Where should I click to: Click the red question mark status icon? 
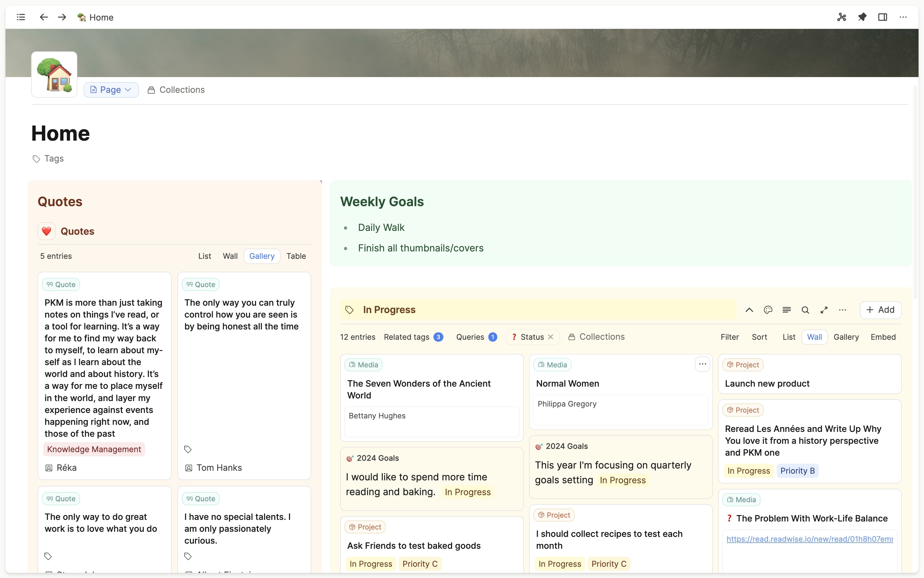coord(729,519)
